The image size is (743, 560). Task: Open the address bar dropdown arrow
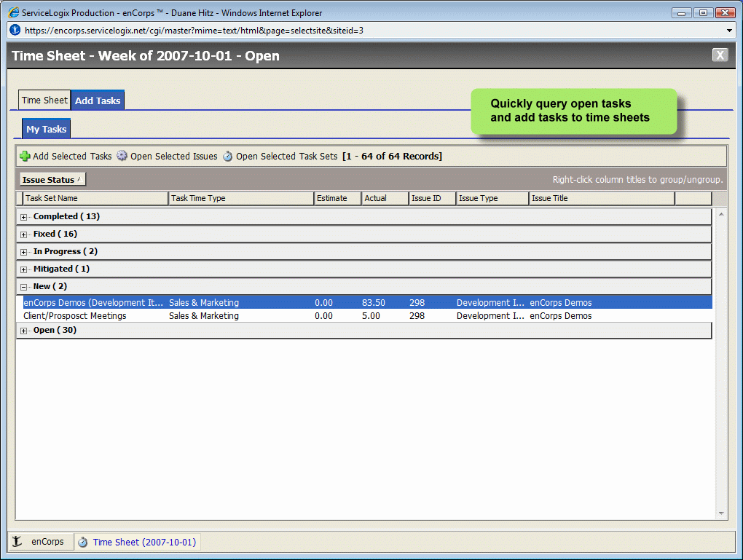click(729, 31)
